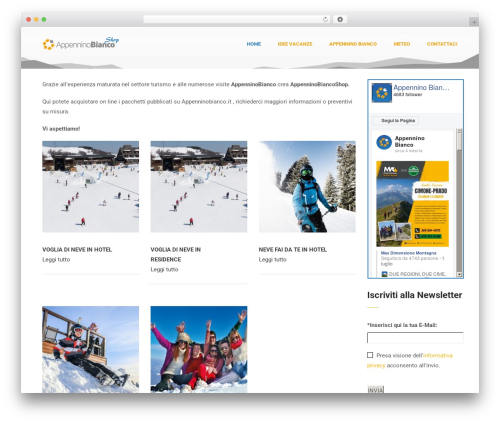Tick the privacy consent checkbox
Viewport: 500px width, 423px height.
(370, 355)
